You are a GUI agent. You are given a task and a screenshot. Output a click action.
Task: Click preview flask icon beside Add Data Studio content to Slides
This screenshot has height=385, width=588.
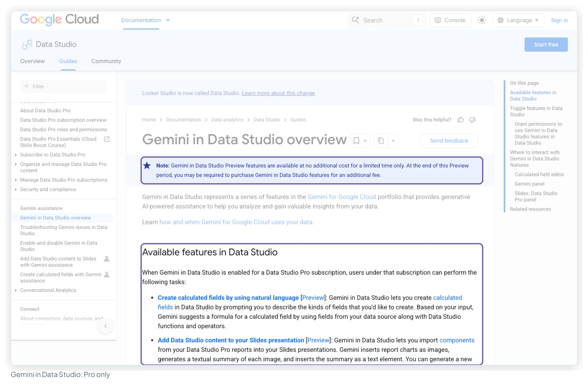point(107,259)
